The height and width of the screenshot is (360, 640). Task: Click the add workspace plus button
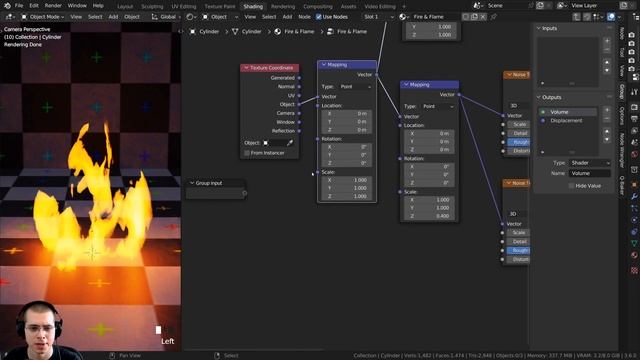[404, 6]
